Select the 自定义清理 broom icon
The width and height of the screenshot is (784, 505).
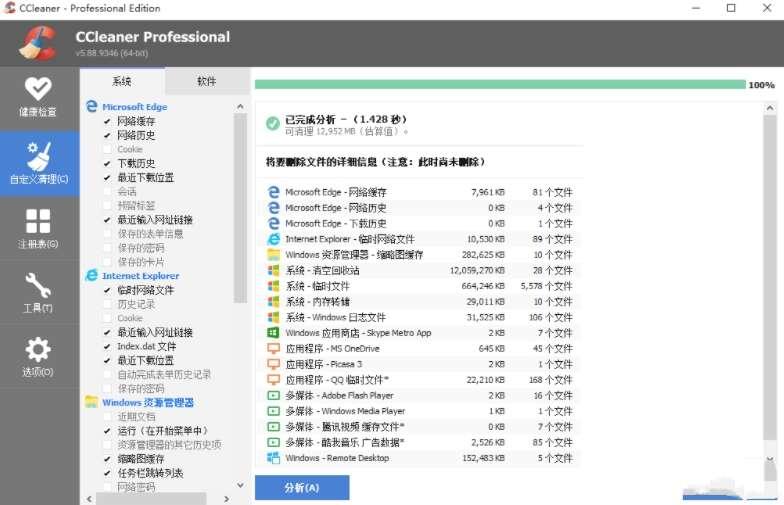pyautogui.click(x=39, y=156)
